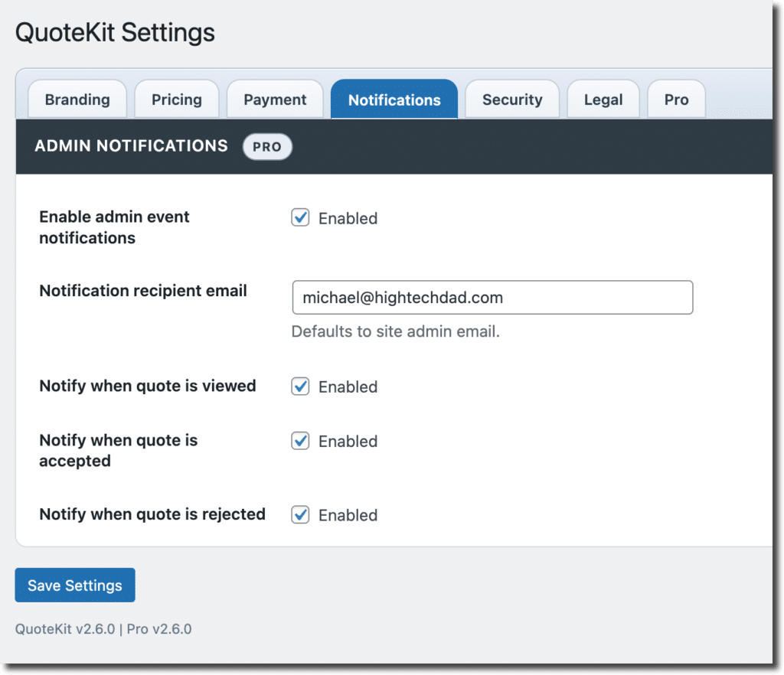Switch to the Legal tab
This screenshot has width=784, height=675.
coord(603,99)
